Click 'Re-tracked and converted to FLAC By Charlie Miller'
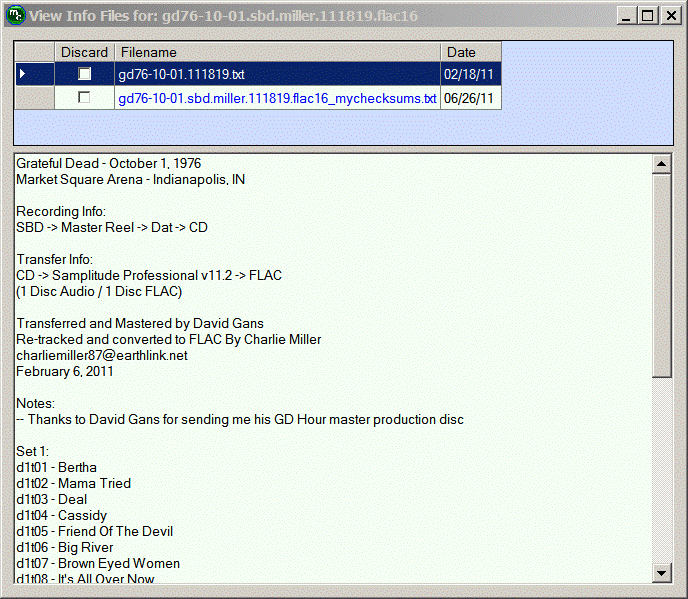Screen dimensions: 688x599 (x=168, y=339)
